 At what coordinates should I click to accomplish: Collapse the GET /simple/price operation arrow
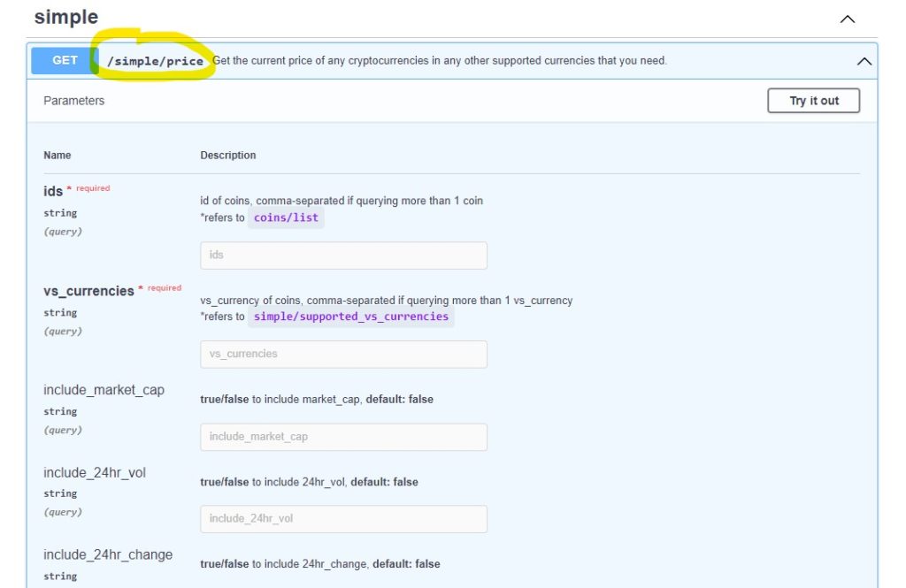[x=864, y=61]
